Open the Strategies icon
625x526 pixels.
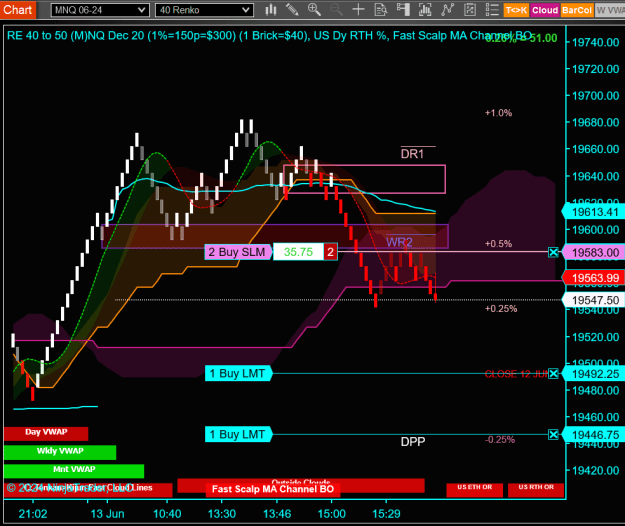(470, 10)
